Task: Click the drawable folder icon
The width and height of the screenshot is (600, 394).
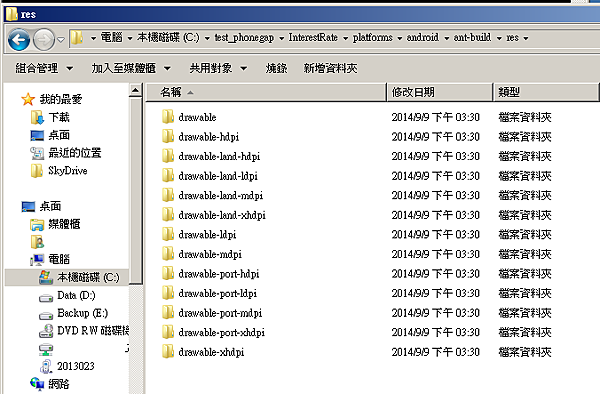Action: pos(168,117)
